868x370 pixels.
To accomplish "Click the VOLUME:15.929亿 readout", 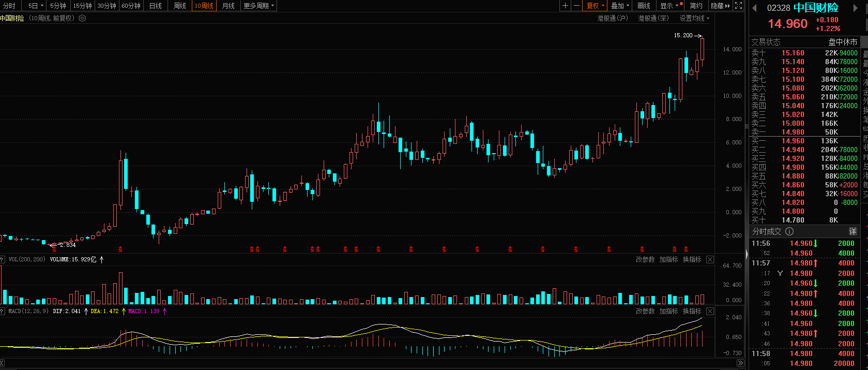I will pos(73,259).
